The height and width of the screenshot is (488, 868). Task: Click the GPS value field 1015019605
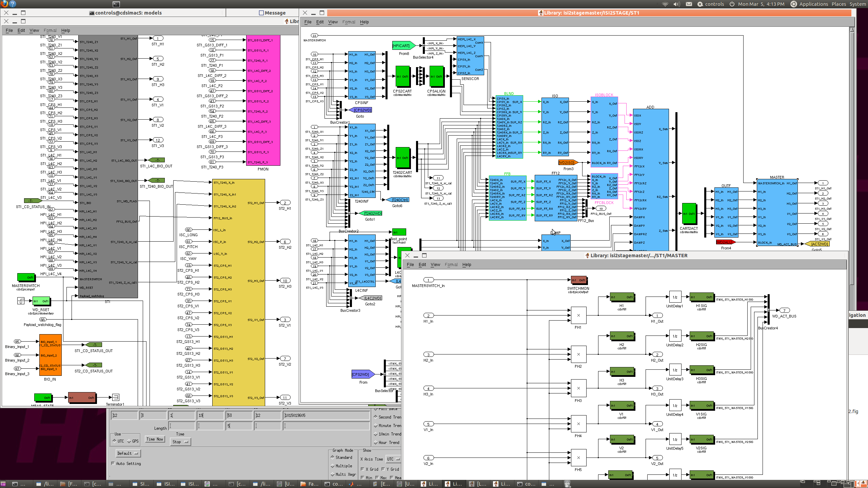click(326, 415)
